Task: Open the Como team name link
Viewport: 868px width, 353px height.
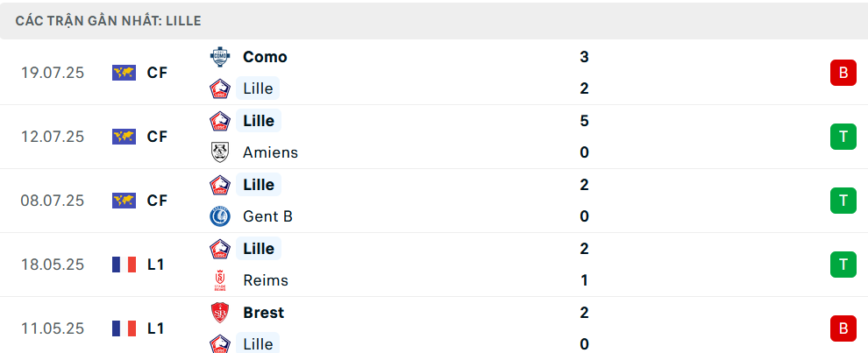Action: click(265, 57)
